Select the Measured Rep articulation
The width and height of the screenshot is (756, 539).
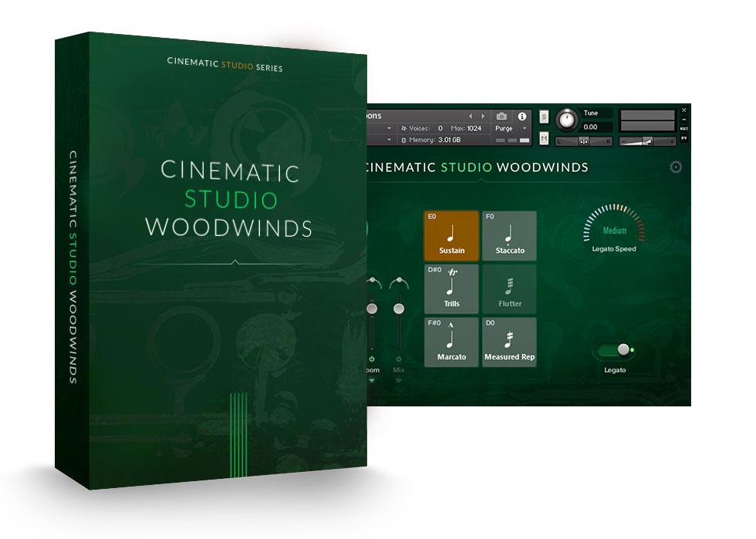click(x=509, y=342)
